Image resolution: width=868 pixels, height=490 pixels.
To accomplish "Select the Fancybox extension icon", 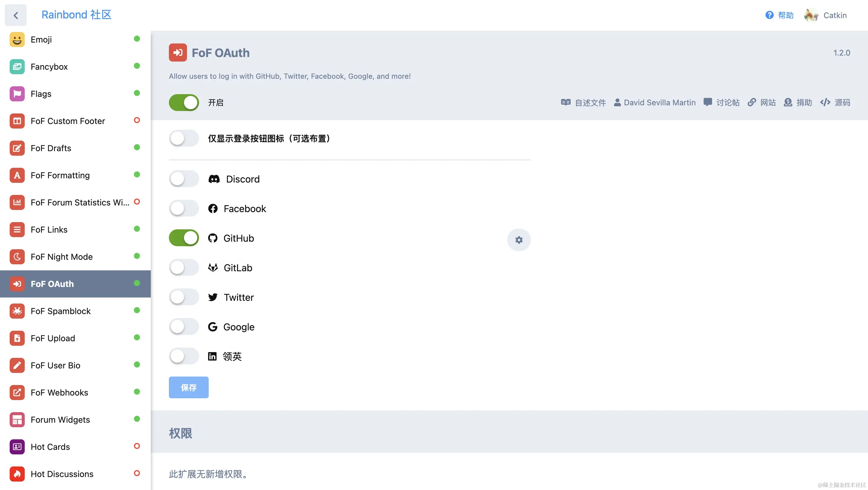I will (17, 67).
